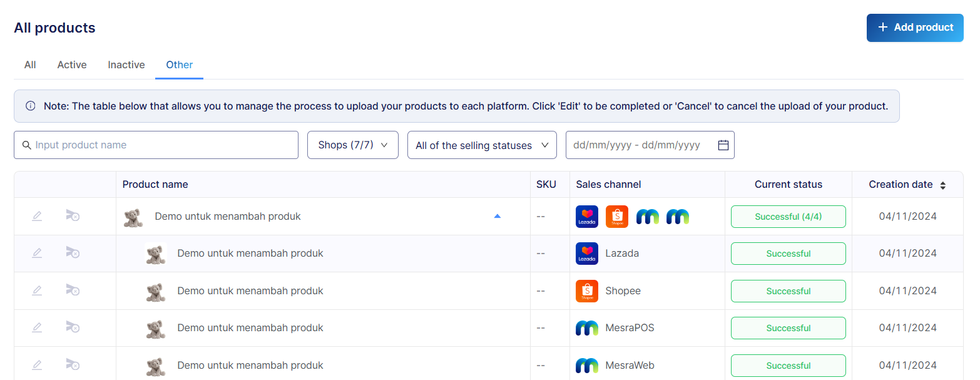This screenshot has height=380, width=980.
Task: Click the MesraPOS logo in the MesraPOS row
Action: pos(586,328)
